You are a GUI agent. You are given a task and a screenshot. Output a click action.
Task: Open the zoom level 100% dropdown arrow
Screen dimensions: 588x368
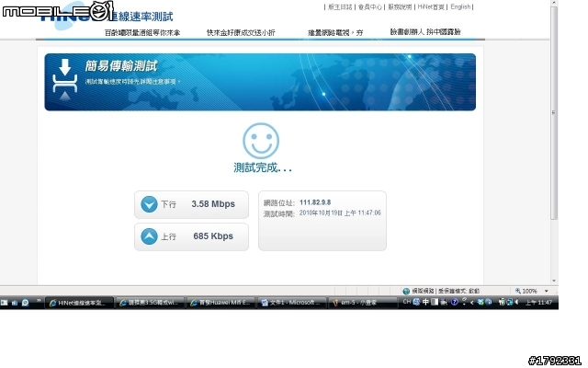(x=547, y=291)
